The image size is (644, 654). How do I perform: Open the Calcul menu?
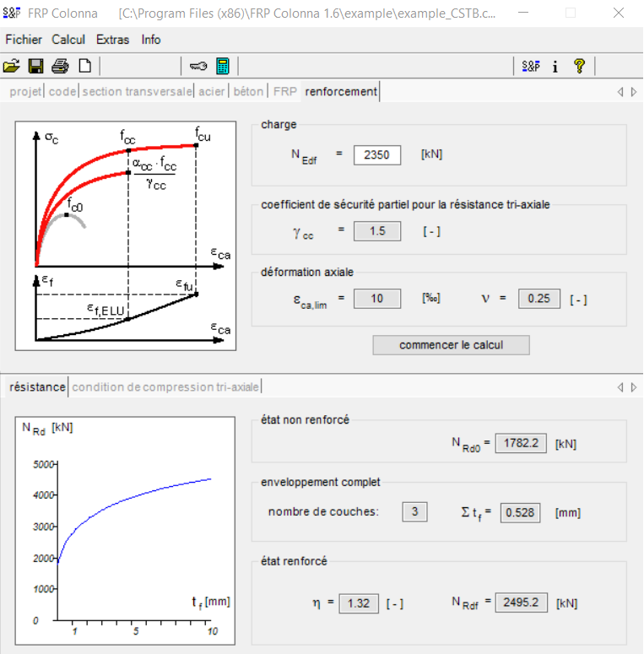[x=68, y=40]
